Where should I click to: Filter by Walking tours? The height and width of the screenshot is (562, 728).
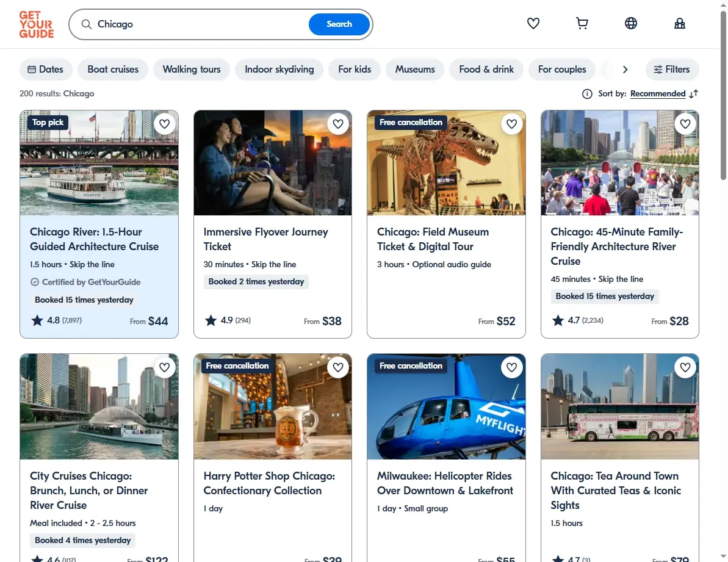191,69
